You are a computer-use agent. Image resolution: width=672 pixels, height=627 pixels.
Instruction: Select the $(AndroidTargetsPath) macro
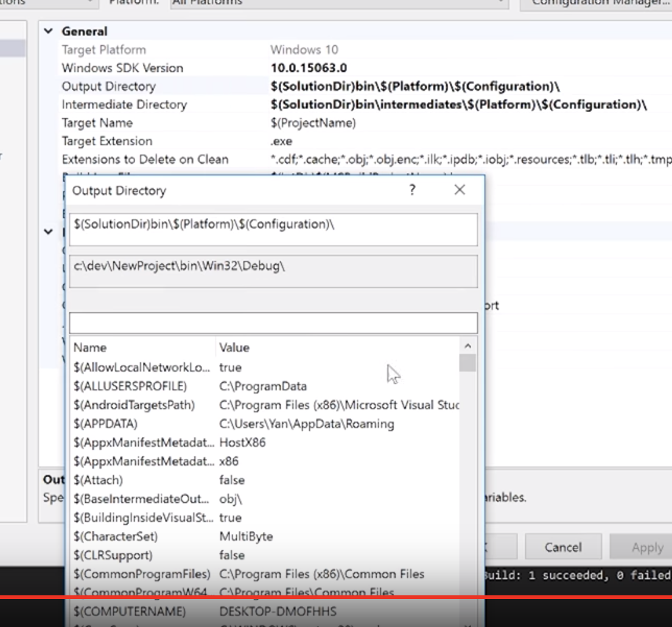coord(134,405)
